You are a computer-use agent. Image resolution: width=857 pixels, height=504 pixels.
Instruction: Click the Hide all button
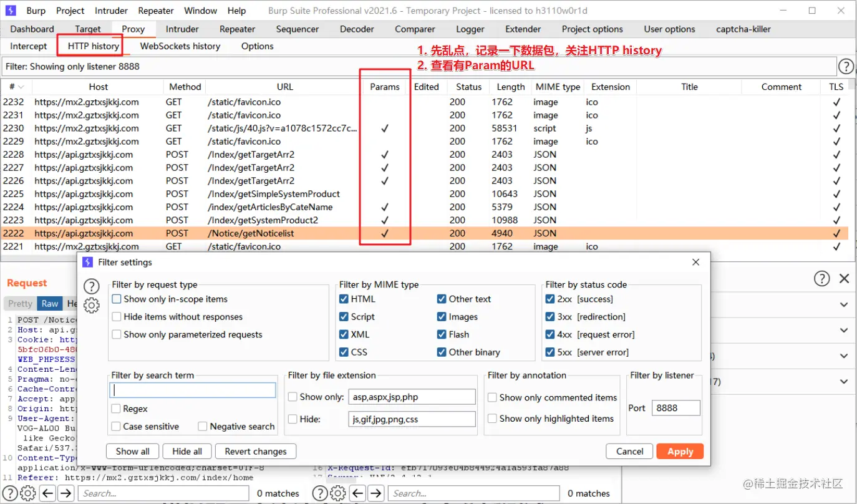point(187,452)
